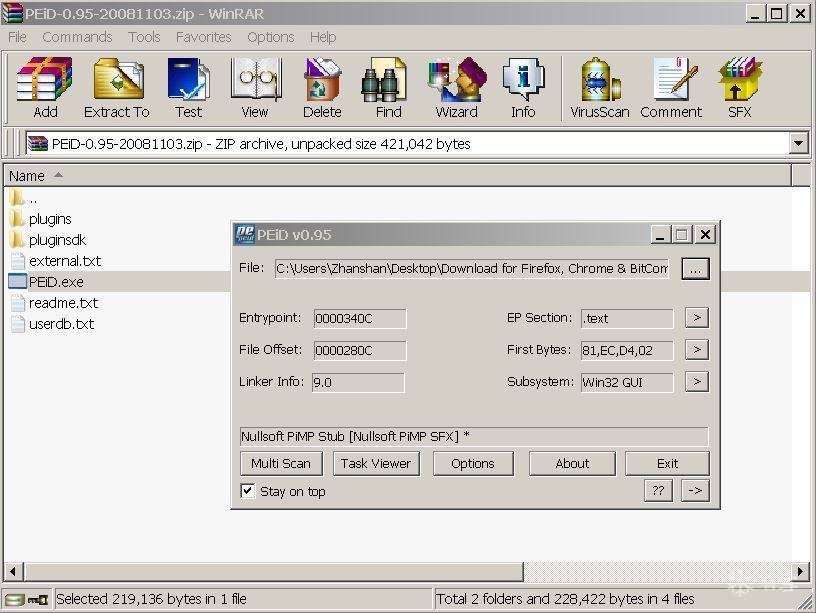The image size is (816, 613).
Task: Click the Exit button in PEiD
Action: [x=667, y=463]
